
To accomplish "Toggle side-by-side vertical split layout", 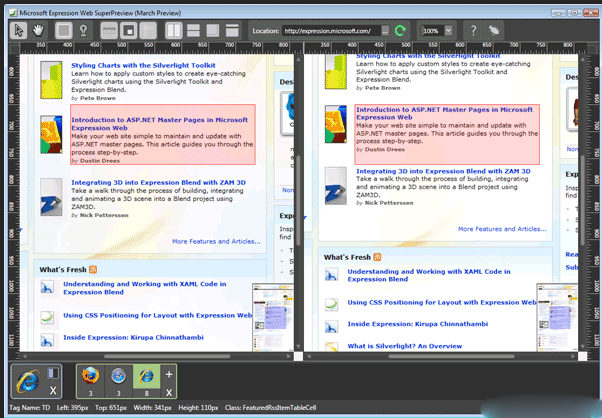I will coord(174,31).
